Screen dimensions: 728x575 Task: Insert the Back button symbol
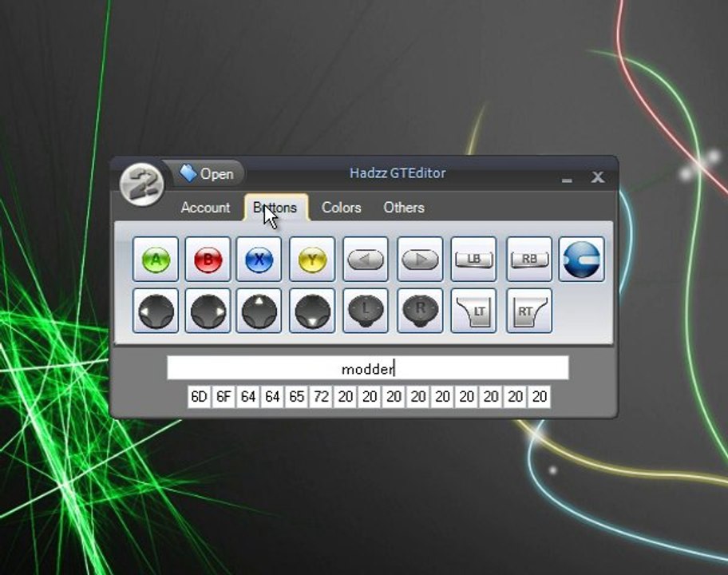click(366, 260)
